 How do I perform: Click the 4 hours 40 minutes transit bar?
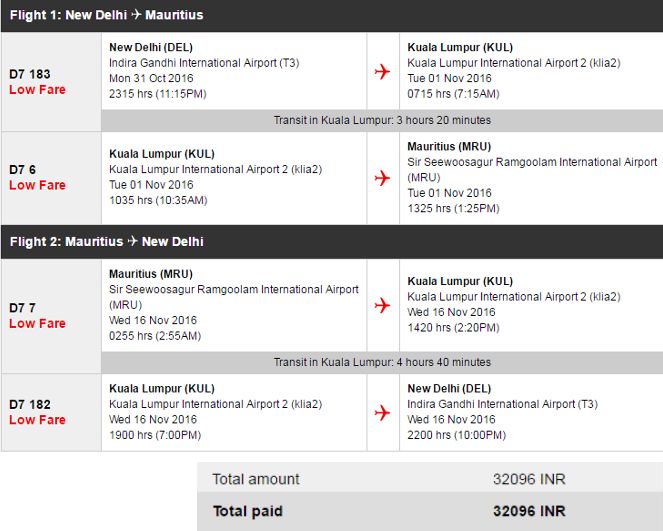click(382, 362)
